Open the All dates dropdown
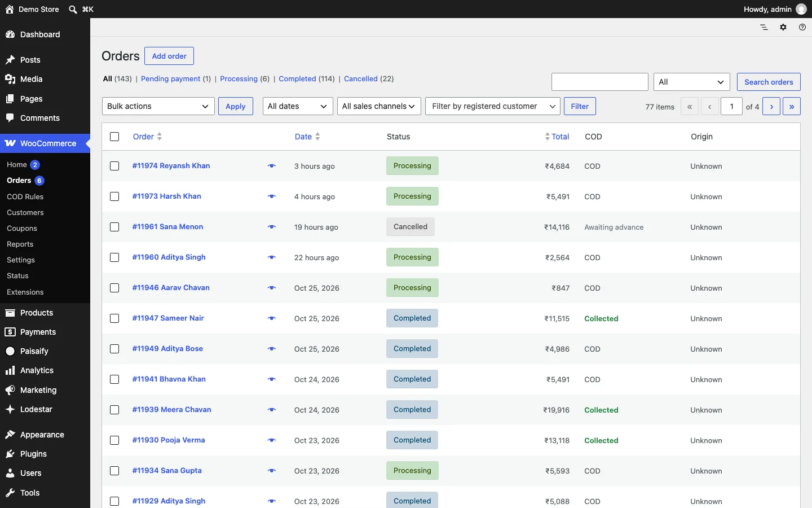The height and width of the screenshot is (508, 812). pos(298,106)
